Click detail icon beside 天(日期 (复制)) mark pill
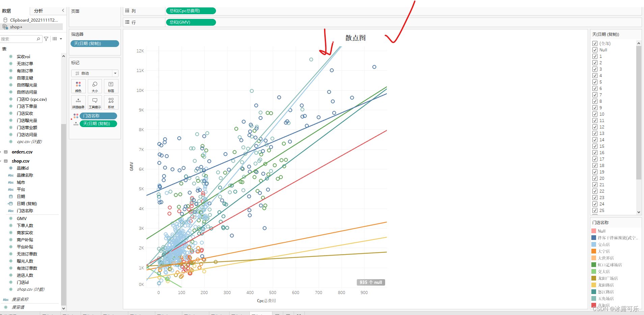Viewport: 644px width, 315px height. tap(76, 124)
